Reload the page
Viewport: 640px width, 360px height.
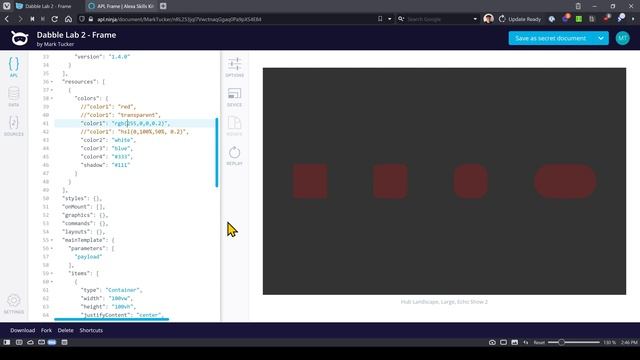coord(55,19)
